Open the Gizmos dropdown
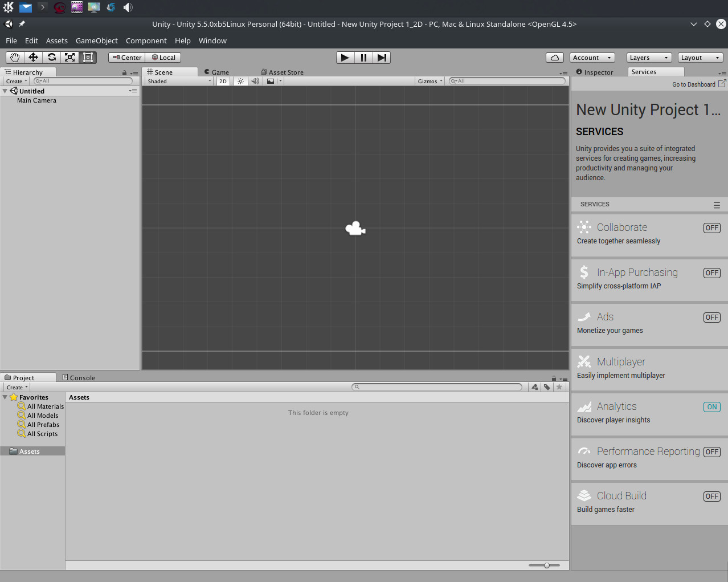The height and width of the screenshot is (582, 728). (430, 81)
